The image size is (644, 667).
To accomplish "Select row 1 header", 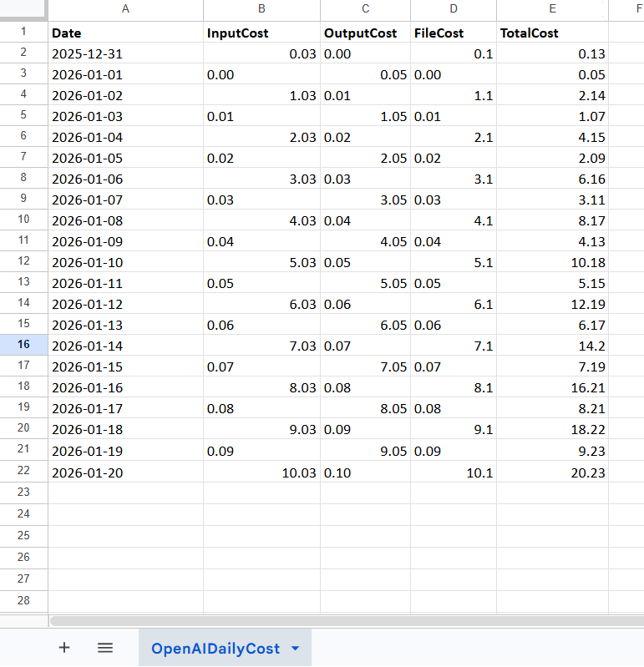I will [x=23, y=32].
